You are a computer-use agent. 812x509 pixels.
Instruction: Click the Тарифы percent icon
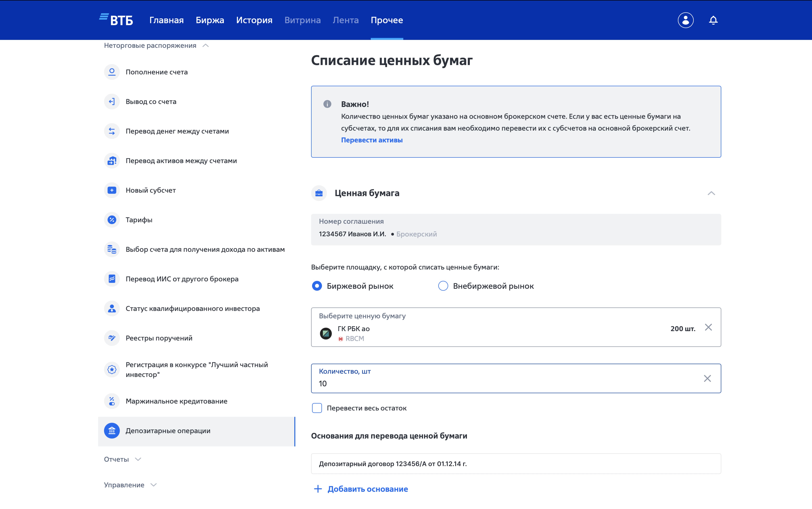point(112,220)
